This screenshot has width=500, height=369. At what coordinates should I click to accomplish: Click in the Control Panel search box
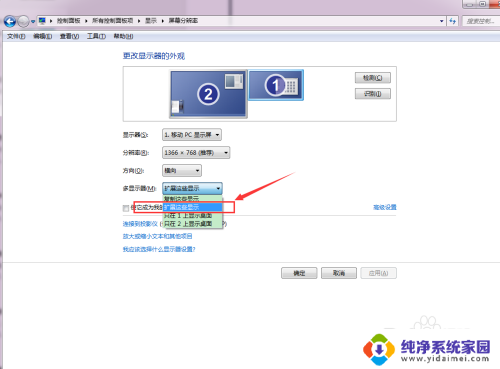pyautogui.click(x=481, y=21)
